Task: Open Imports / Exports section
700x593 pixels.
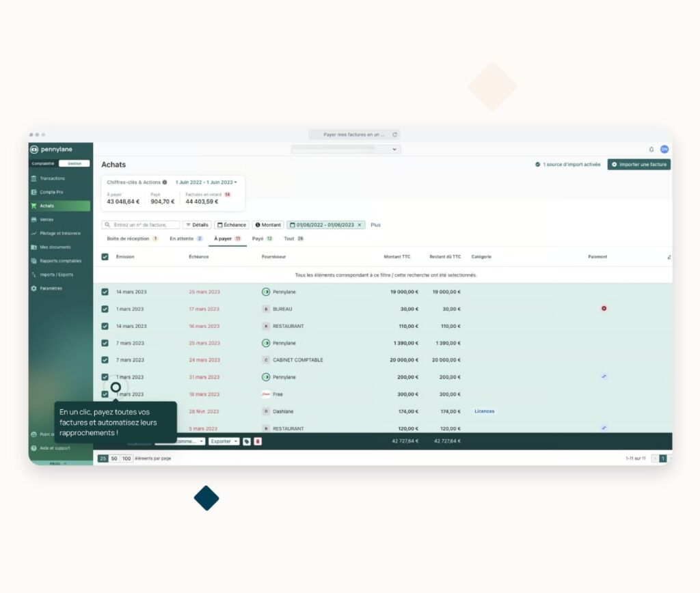Action: [x=56, y=275]
